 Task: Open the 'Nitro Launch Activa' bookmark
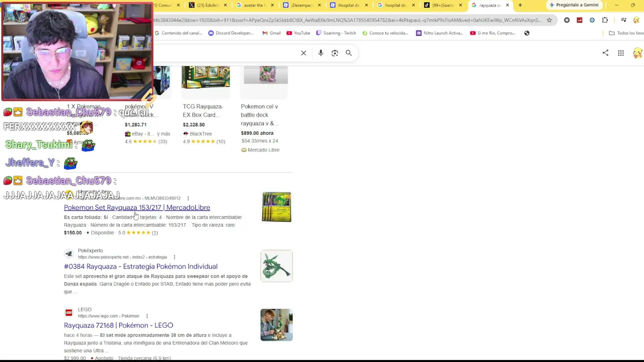coord(439,33)
